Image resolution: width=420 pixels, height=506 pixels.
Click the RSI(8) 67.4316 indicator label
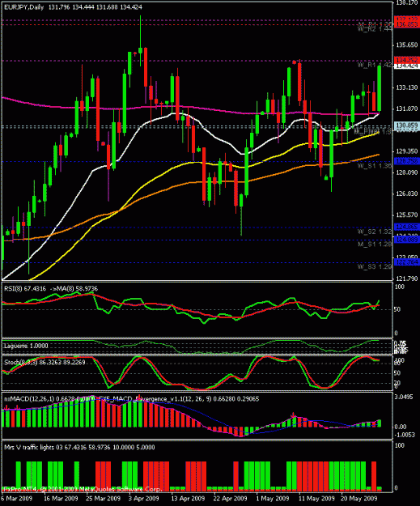tap(25, 289)
